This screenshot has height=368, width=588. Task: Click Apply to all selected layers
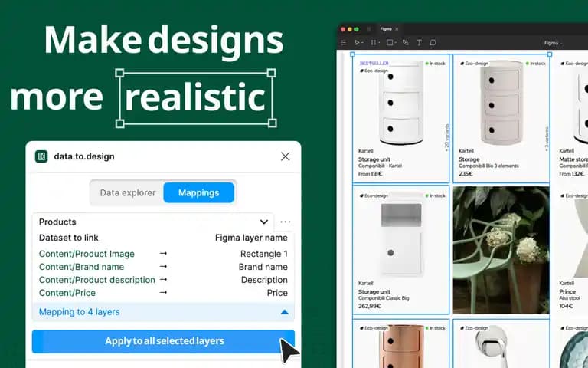coord(164,341)
